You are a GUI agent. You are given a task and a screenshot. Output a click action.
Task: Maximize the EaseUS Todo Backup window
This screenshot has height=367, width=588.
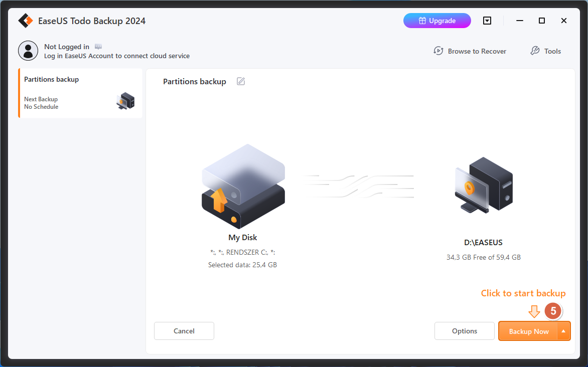(x=541, y=21)
